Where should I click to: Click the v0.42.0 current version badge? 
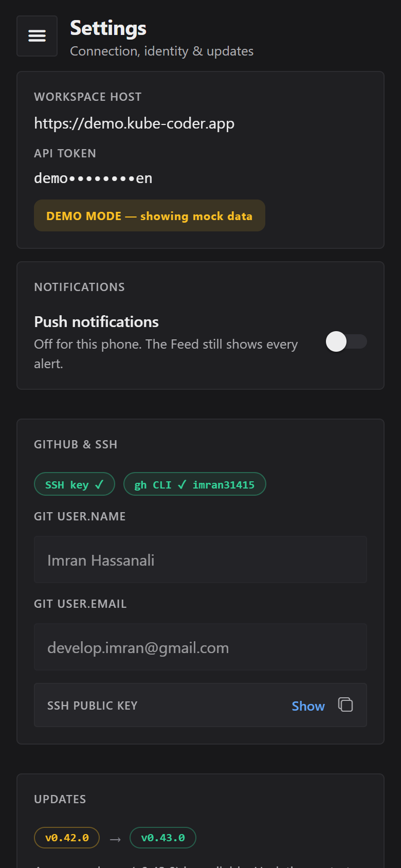pos(67,838)
